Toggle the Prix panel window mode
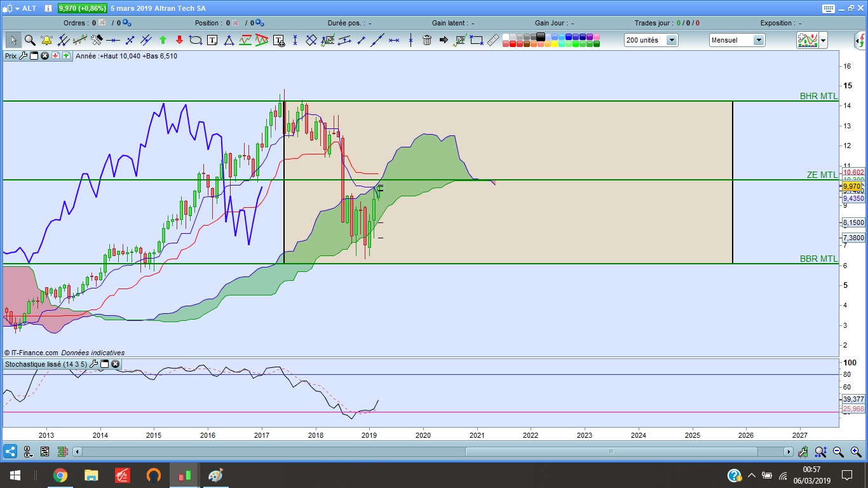Image resolution: width=868 pixels, height=488 pixels. (x=34, y=56)
